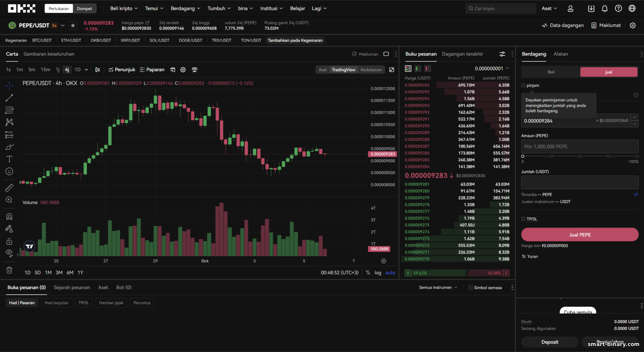Check the Simbol semasa option

point(471,288)
